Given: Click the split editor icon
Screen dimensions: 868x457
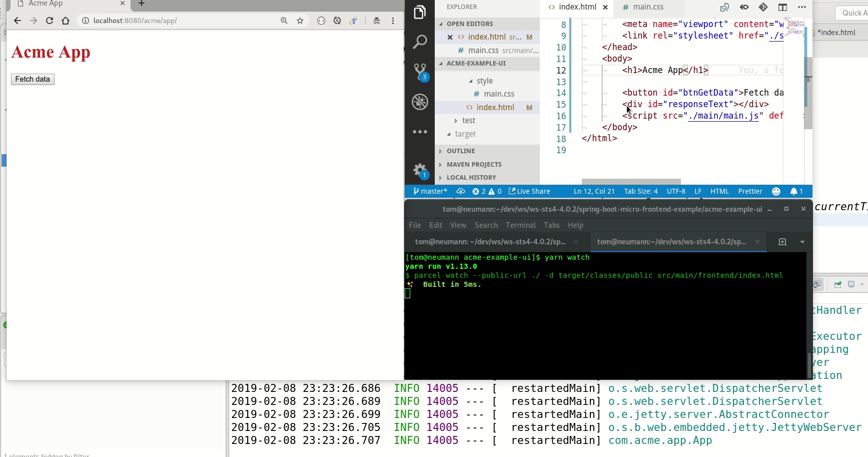Looking at the screenshot, I should [782, 7].
